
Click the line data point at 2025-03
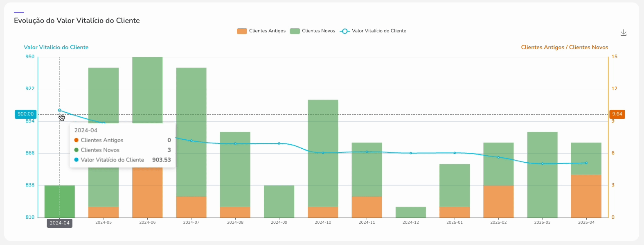[x=543, y=163]
